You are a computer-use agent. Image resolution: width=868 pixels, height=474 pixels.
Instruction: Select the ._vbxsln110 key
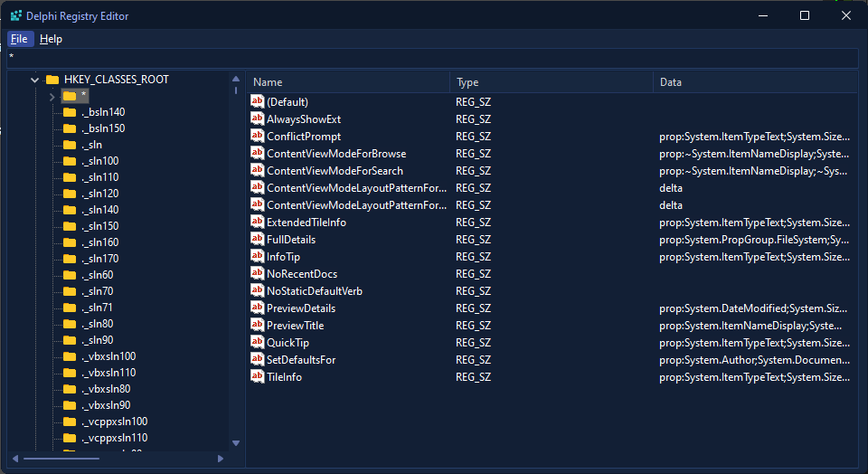[108, 373]
